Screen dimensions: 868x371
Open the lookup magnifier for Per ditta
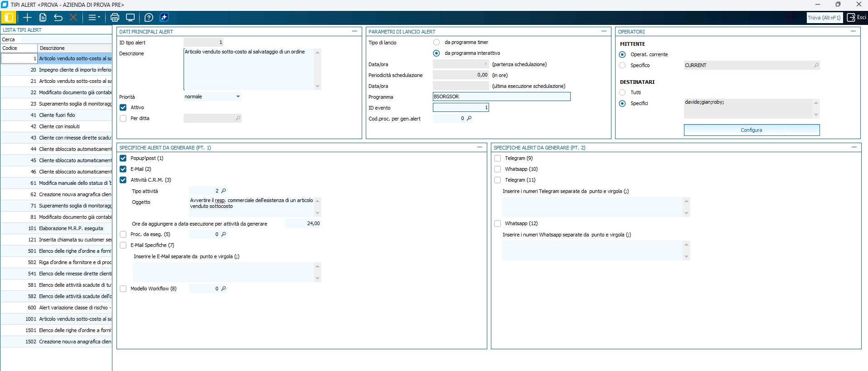click(x=238, y=118)
